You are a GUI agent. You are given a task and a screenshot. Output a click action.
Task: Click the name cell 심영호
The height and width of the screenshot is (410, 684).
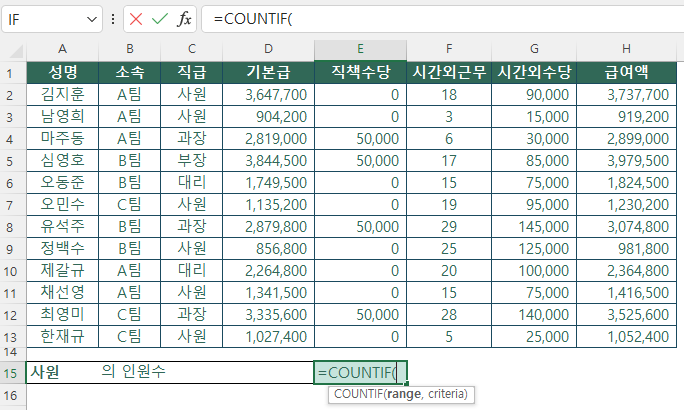pos(62,161)
